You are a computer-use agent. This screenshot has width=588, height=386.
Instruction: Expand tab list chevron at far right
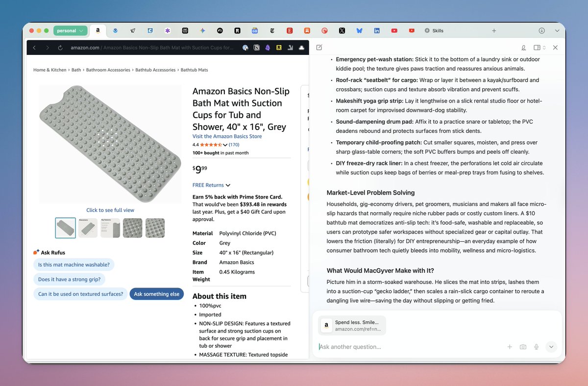pos(557,30)
